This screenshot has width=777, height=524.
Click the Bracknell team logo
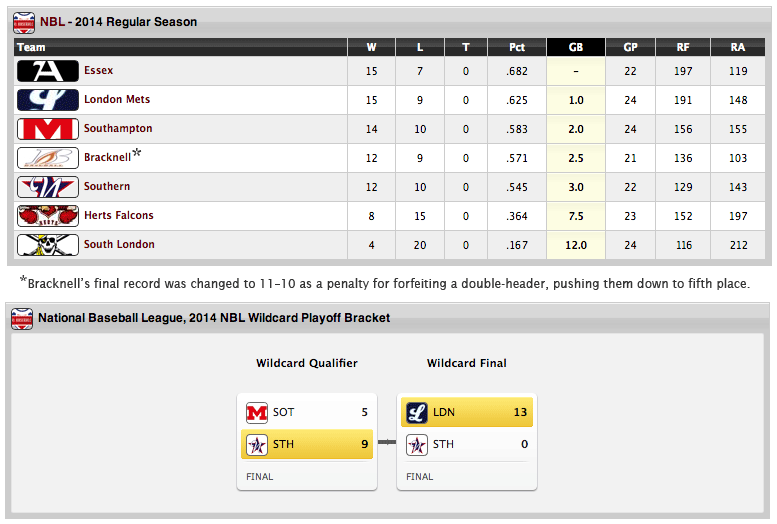click(x=47, y=158)
